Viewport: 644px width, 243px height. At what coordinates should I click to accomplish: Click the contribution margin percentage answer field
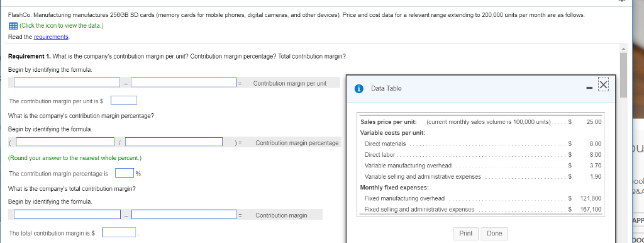pos(125,173)
